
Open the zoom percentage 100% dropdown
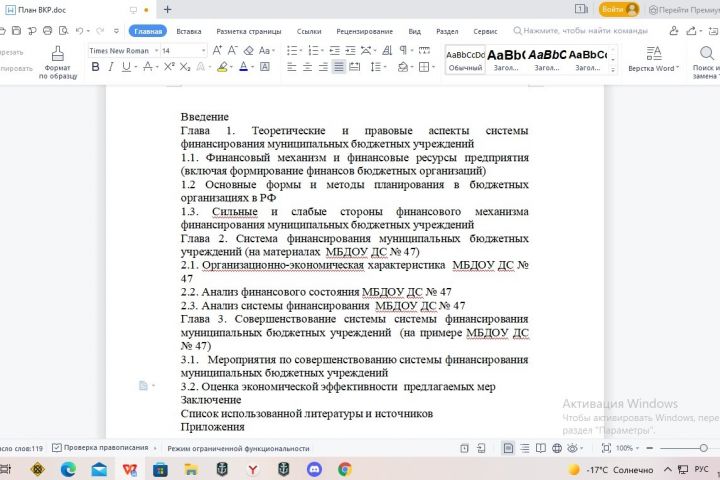coord(627,448)
